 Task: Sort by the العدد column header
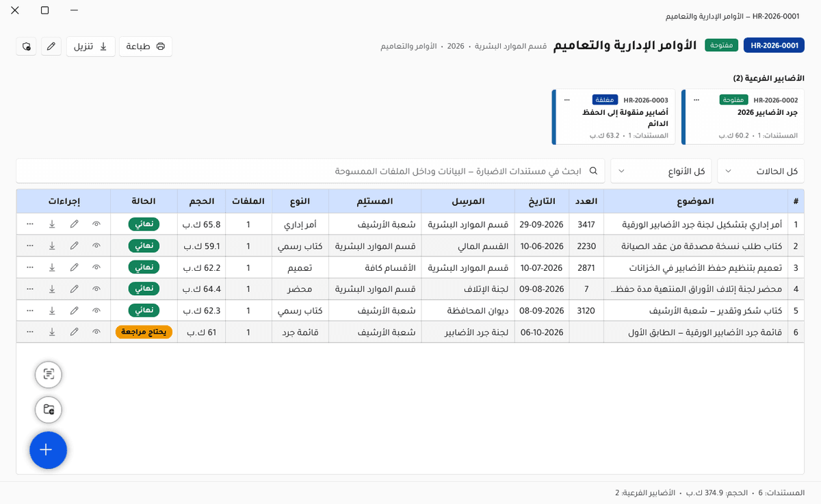tap(586, 201)
